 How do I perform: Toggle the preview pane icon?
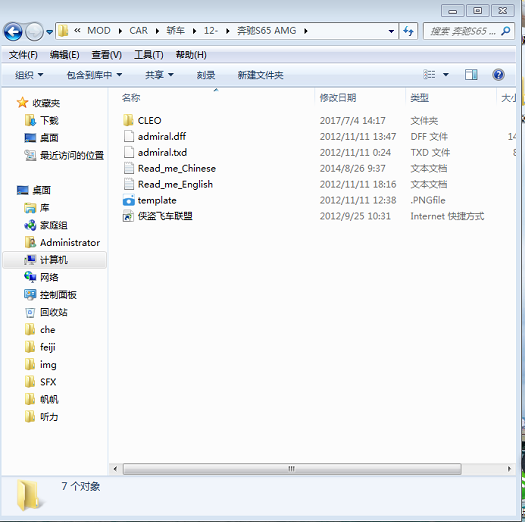pyautogui.click(x=471, y=74)
